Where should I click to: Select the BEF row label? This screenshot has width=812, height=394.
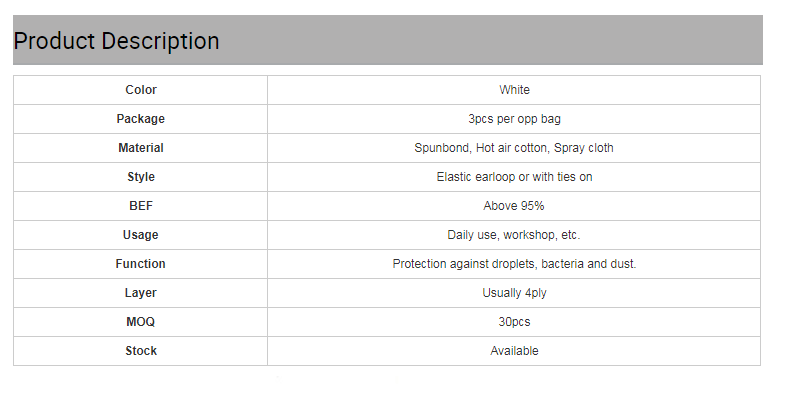140,206
